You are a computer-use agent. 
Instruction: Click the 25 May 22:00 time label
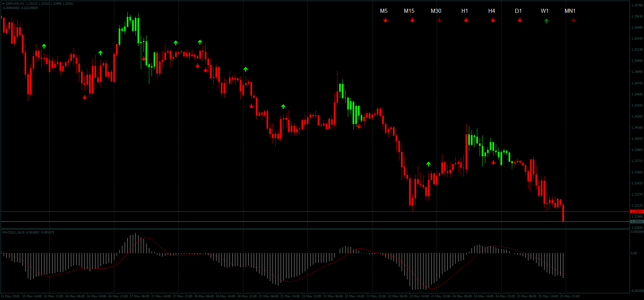(570, 296)
